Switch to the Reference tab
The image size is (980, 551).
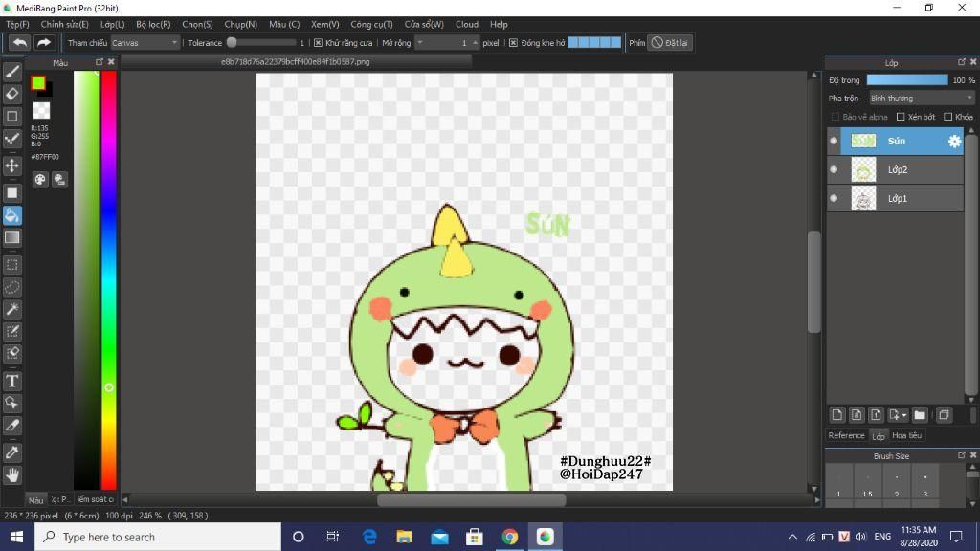(x=846, y=435)
